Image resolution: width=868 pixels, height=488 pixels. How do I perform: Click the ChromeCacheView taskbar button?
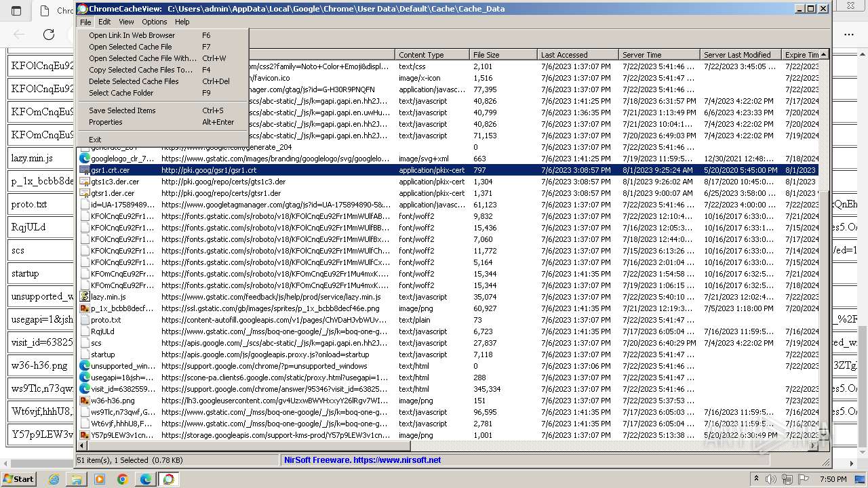pos(168,479)
